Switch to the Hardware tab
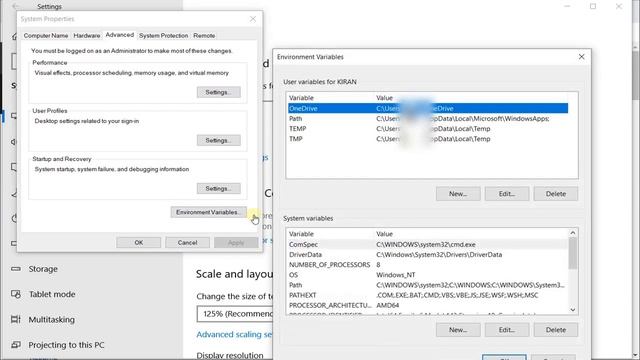 click(x=87, y=36)
